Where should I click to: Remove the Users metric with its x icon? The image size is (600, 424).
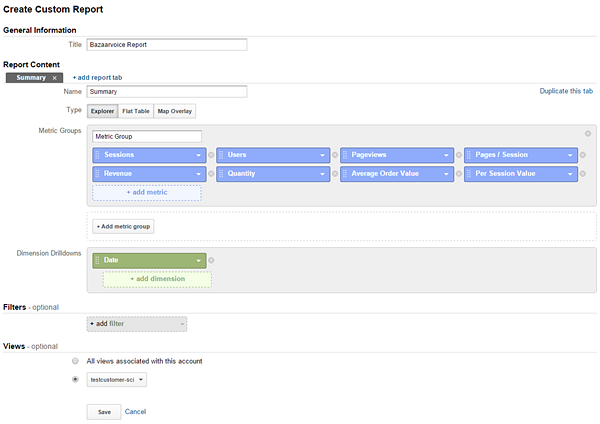pyautogui.click(x=335, y=155)
